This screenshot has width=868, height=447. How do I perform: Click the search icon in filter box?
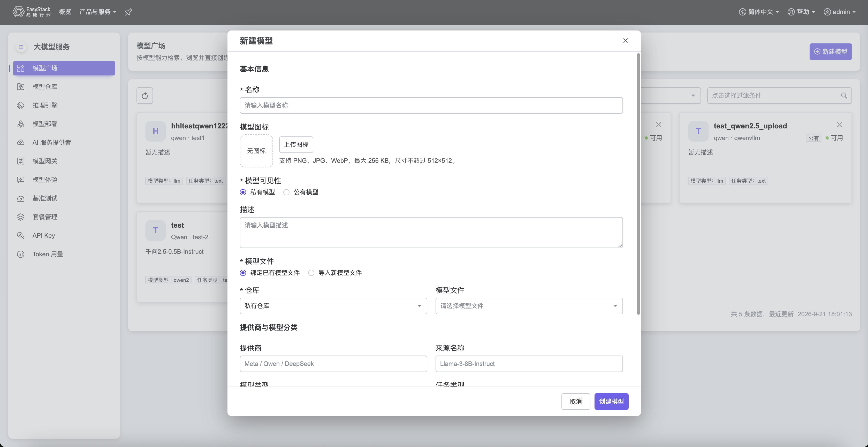click(844, 96)
